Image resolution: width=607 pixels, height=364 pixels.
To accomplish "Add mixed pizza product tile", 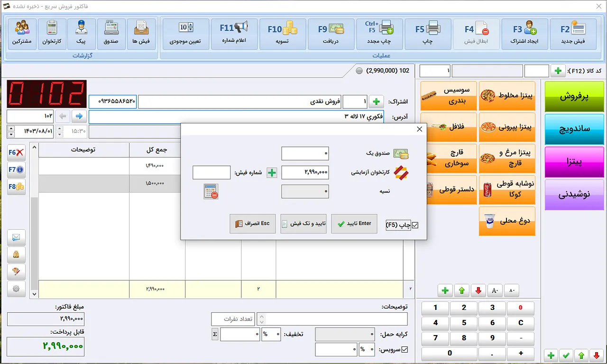I will (x=506, y=96).
